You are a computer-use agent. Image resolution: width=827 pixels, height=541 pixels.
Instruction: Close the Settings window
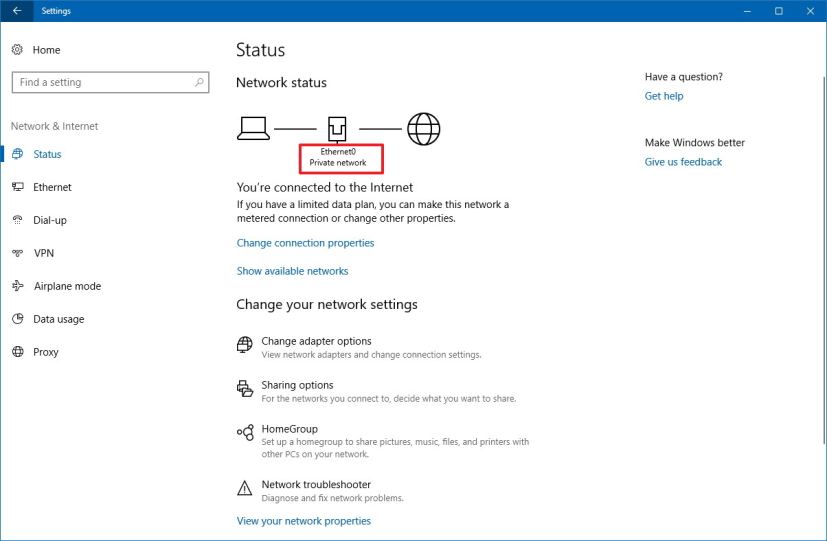(x=810, y=11)
